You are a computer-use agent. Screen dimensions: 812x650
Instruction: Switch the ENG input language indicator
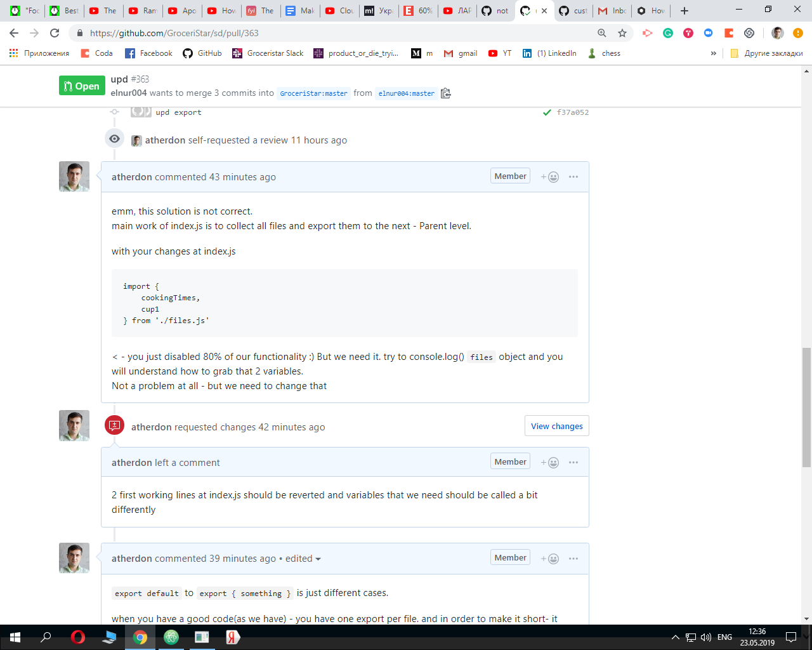click(724, 637)
